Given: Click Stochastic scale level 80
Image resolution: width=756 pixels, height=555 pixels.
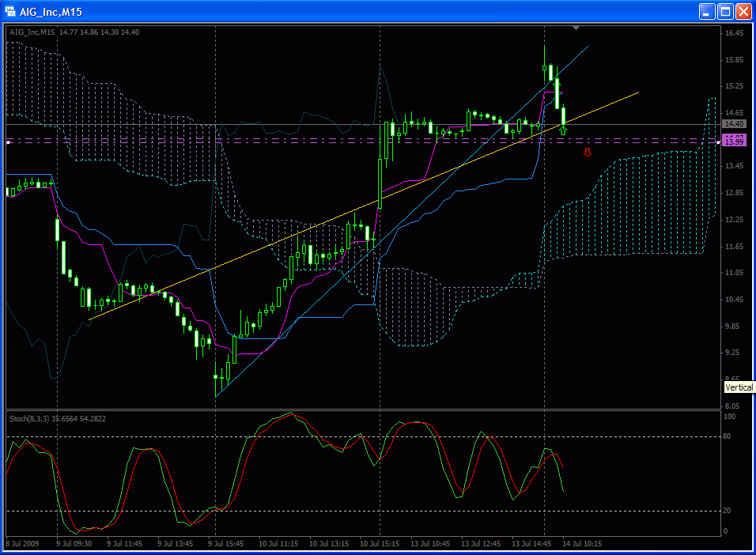Looking at the screenshot, I should (x=727, y=436).
